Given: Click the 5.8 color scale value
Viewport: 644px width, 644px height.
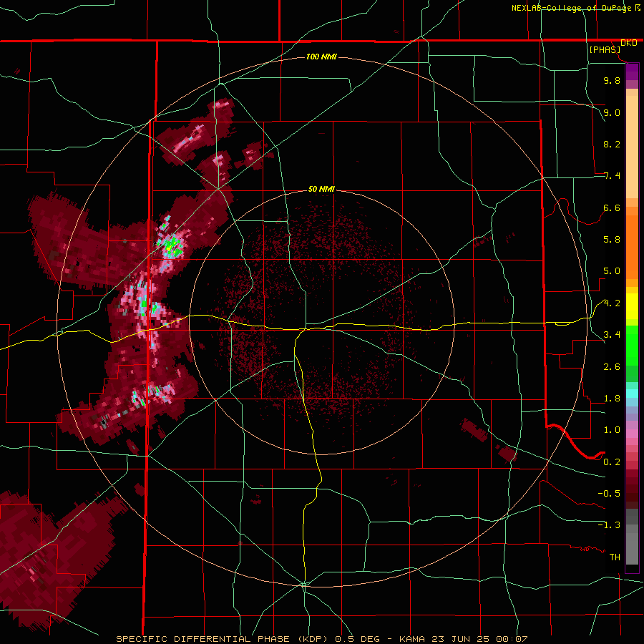Looking at the screenshot, I should [x=612, y=240].
